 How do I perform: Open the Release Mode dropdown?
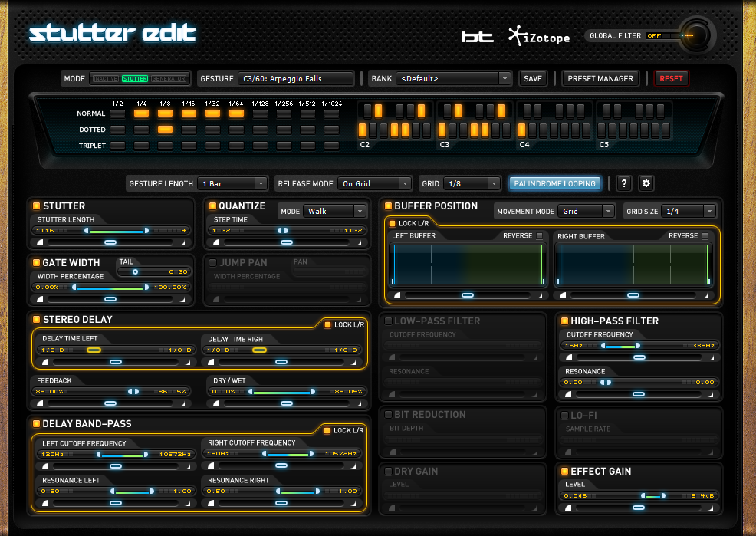click(x=374, y=183)
